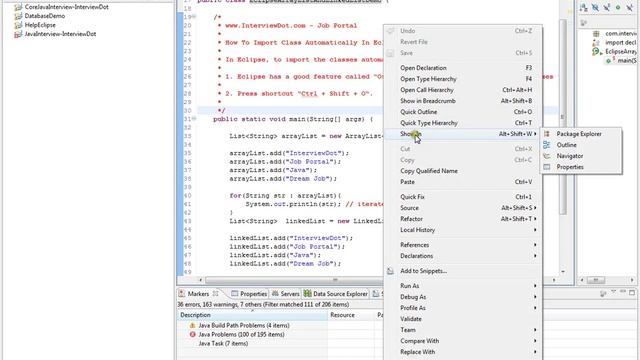Select Quick Outline menu entry
This screenshot has height=360, width=640.
(463, 112)
